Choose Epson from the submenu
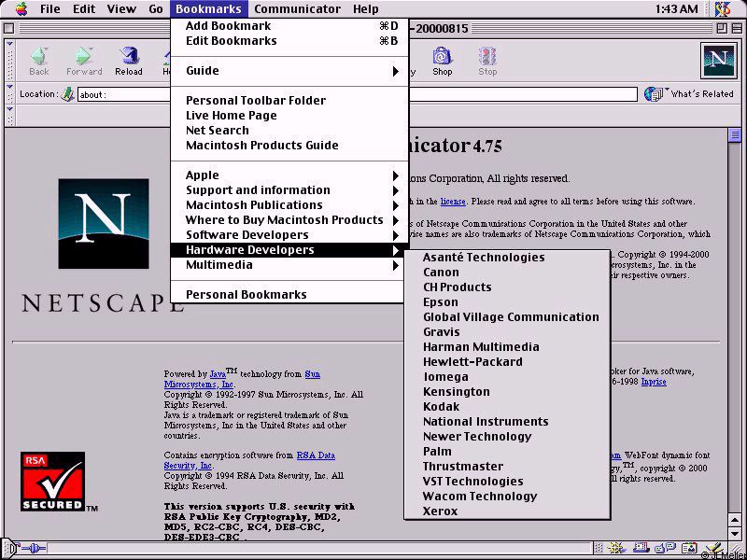Viewport: 747px width, 560px height. tap(507, 302)
